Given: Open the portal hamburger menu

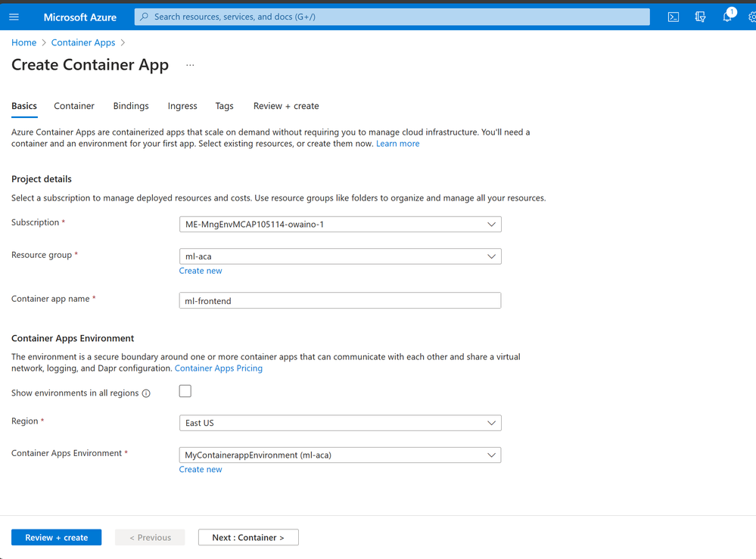Looking at the screenshot, I should pyautogui.click(x=14, y=17).
